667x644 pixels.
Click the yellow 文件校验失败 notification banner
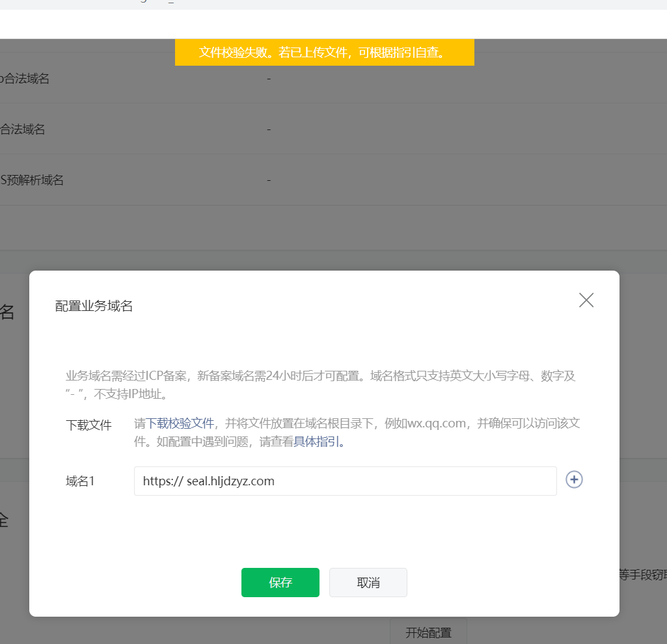(325, 52)
